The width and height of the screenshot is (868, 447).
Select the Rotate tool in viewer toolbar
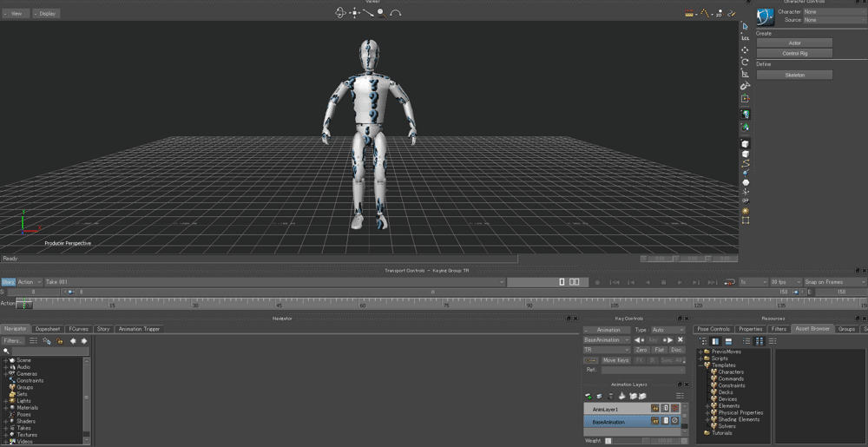(745, 62)
